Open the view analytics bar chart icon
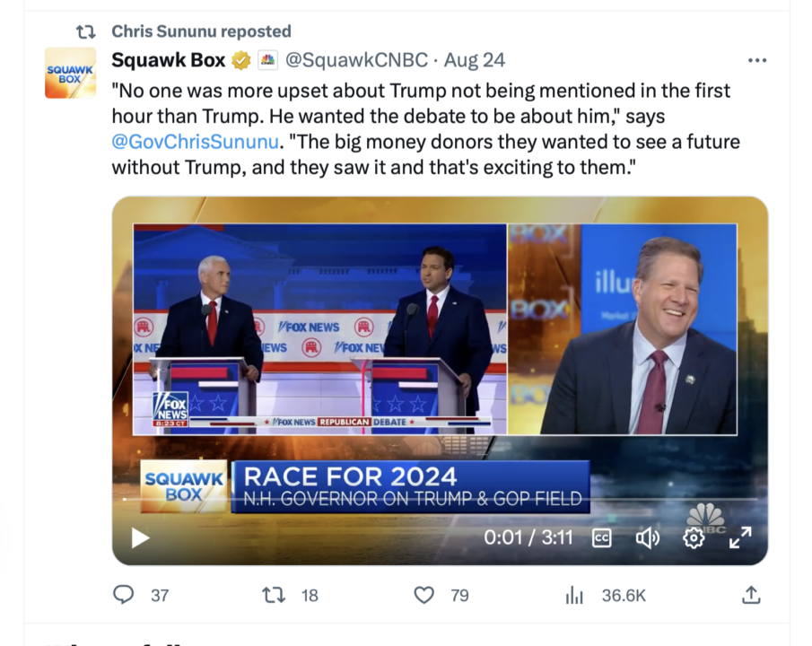 click(x=574, y=595)
